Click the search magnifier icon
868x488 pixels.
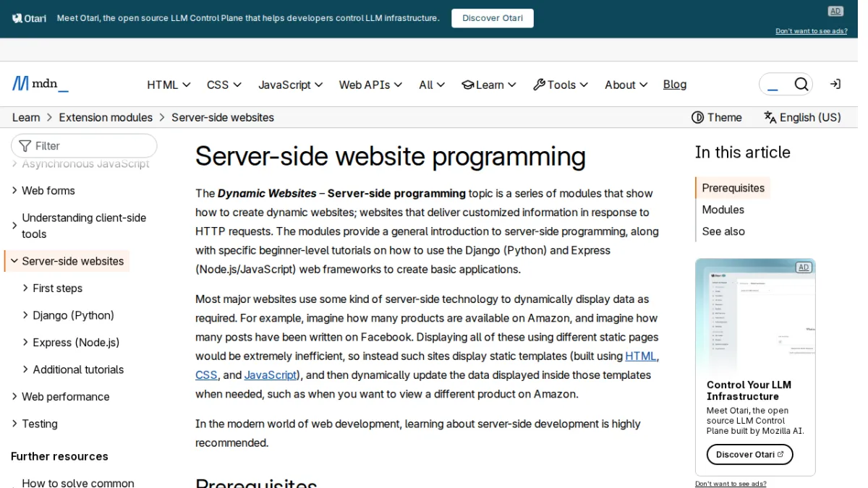point(801,85)
